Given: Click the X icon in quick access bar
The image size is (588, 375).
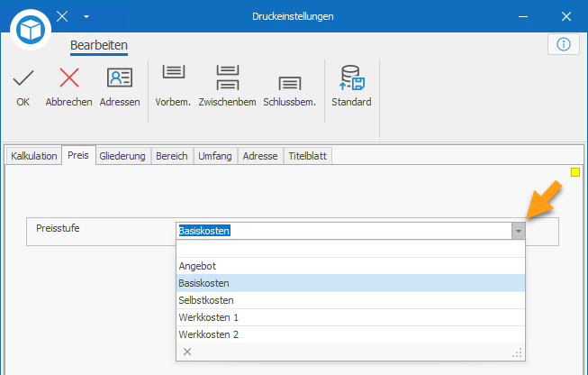Looking at the screenshot, I should (x=62, y=16).
